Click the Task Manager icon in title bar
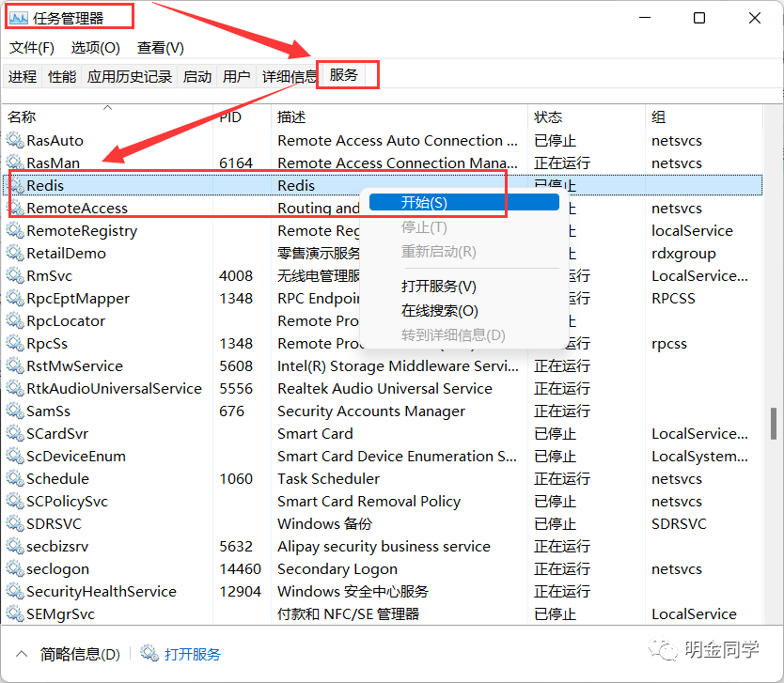This screenshot has width=784, height=683. tap(17, 16)
